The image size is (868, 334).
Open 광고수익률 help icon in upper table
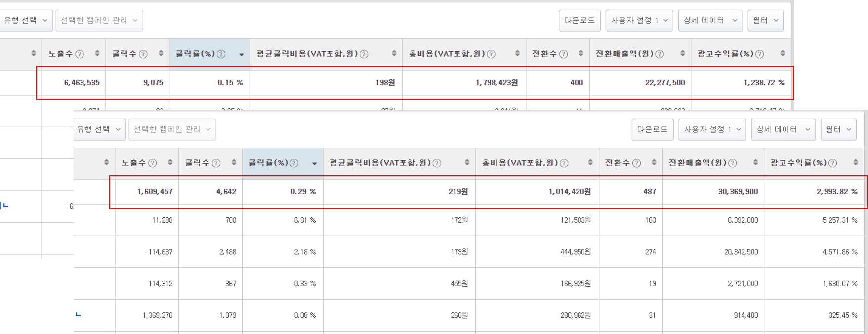click(760, 54)
